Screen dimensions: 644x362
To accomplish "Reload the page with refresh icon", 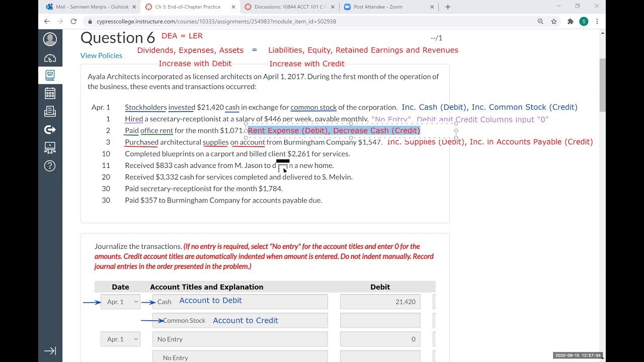I will coord(73,22).
